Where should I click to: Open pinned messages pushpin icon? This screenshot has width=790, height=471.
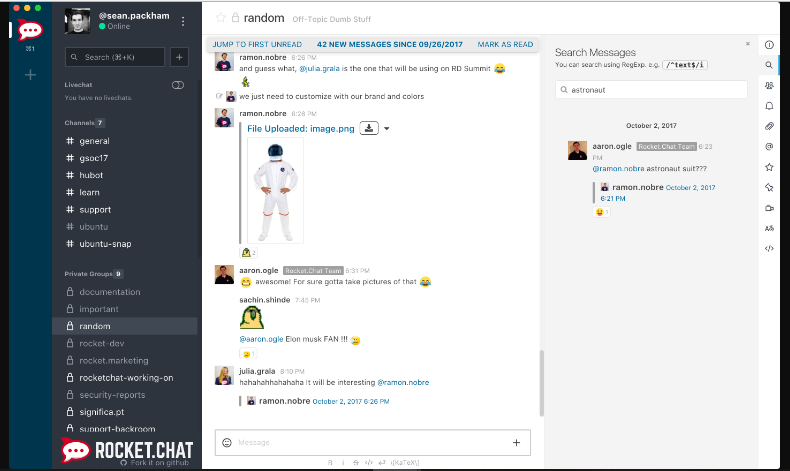(768, 187)
